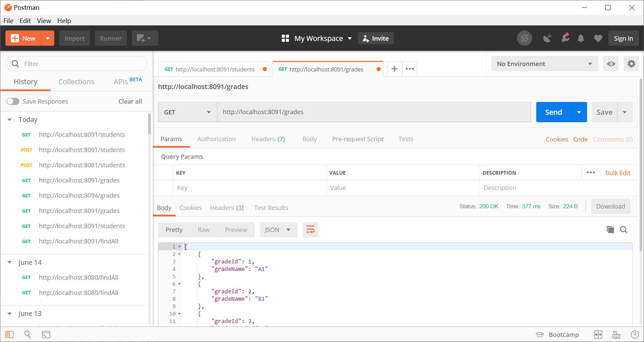Collapse the June 13 history group
This screenshot has height=342, width=644.
9,314
